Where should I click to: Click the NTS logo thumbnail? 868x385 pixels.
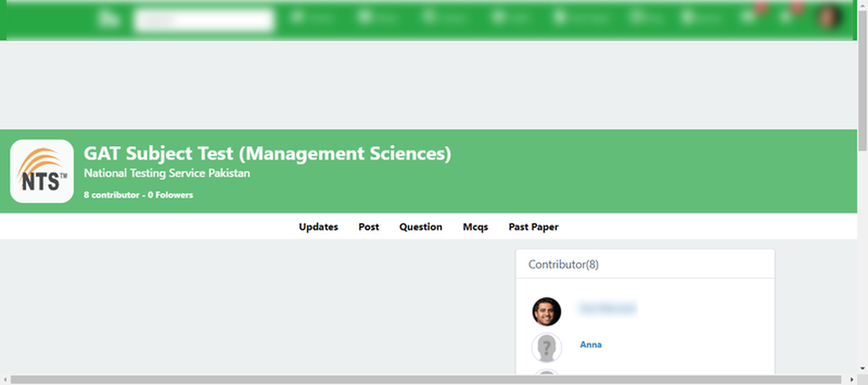pyautogui.click(x=42, y=171)
